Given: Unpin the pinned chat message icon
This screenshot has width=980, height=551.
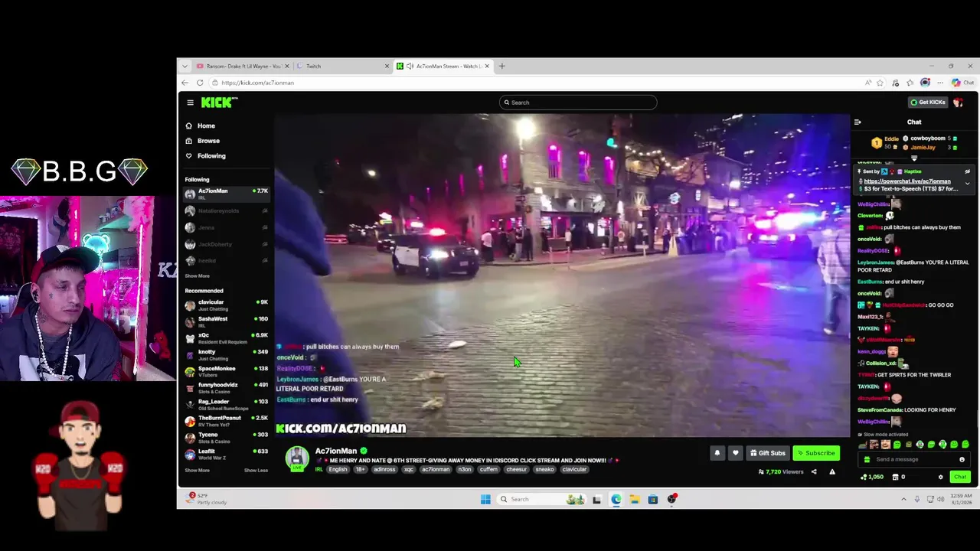Looking at the screenshot, I should tap(967, 171).
